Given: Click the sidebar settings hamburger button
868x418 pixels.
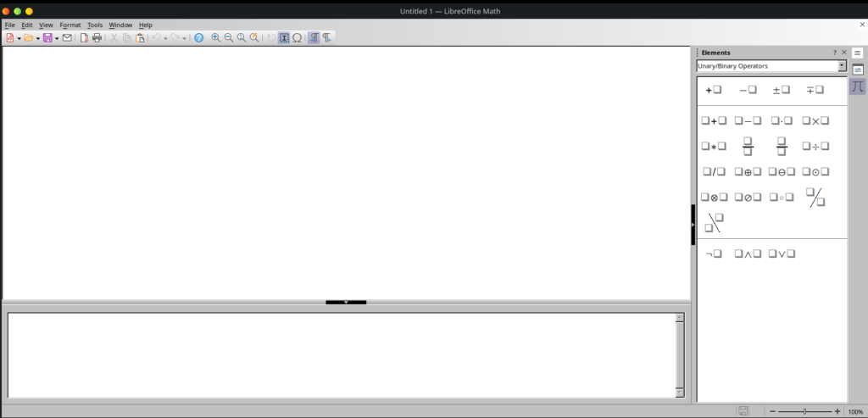Looking at the screenshot, I should 858,53.
